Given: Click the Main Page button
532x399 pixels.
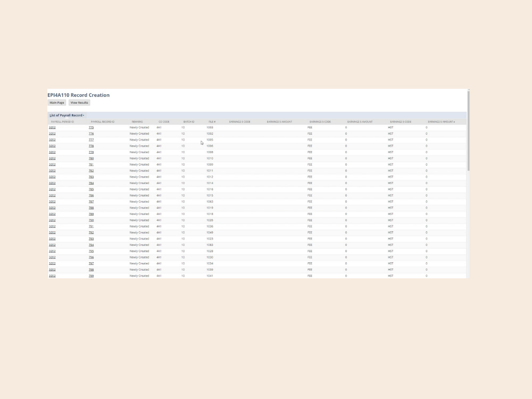Looking at the screenshot, I should click(x=57, y=103).
